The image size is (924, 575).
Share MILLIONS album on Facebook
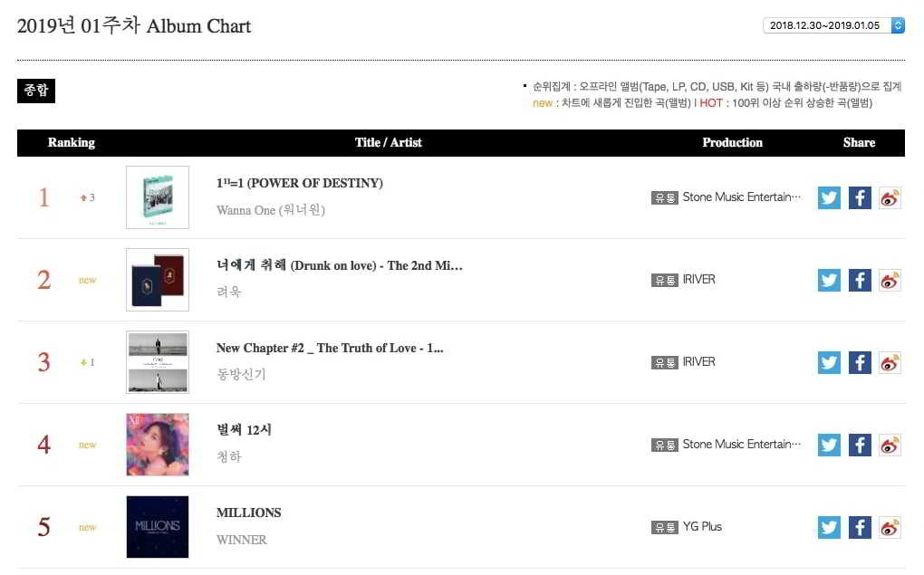tap(860, 527)
